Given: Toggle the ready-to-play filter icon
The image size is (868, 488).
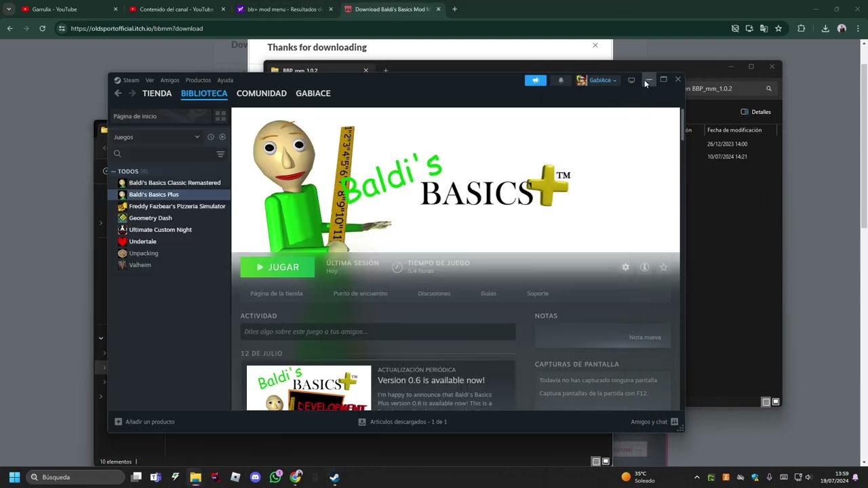Looking at the screenshot, I should click(222, 137).
